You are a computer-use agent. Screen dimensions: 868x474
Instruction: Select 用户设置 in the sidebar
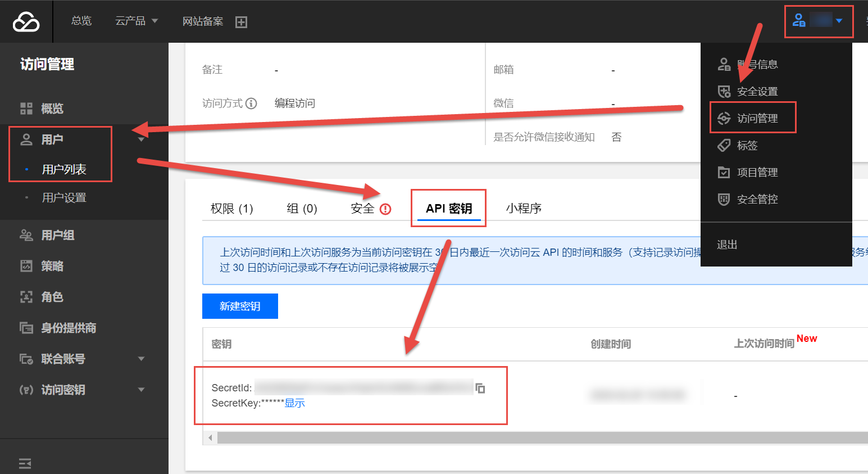coord(64,197)
